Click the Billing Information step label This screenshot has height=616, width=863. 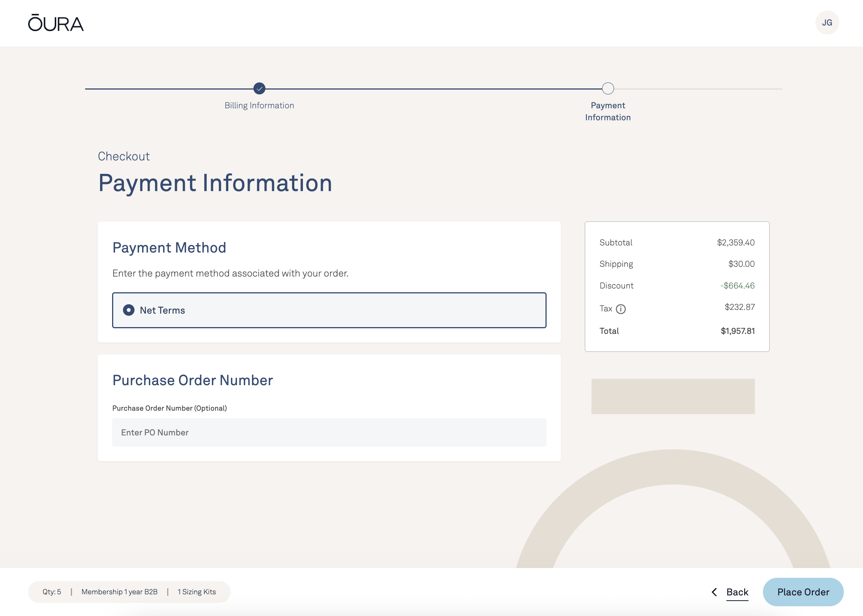point(259,105)
